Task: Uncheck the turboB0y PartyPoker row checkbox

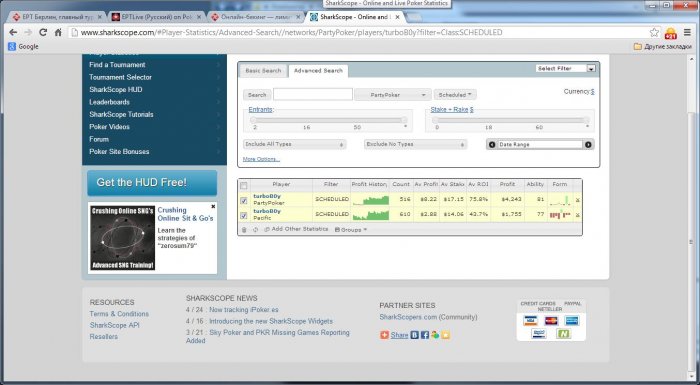Action: pyautogui.click(x=244, y=201)
